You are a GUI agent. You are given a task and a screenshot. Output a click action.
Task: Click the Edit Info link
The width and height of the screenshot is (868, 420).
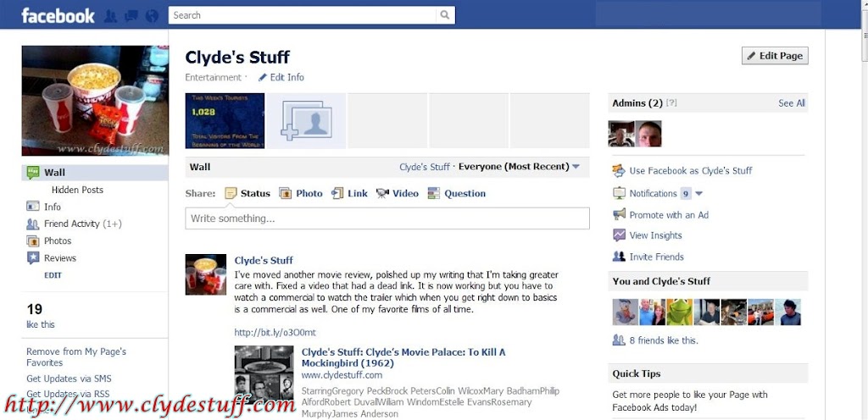pyautogui.click(x=287, y=77)
